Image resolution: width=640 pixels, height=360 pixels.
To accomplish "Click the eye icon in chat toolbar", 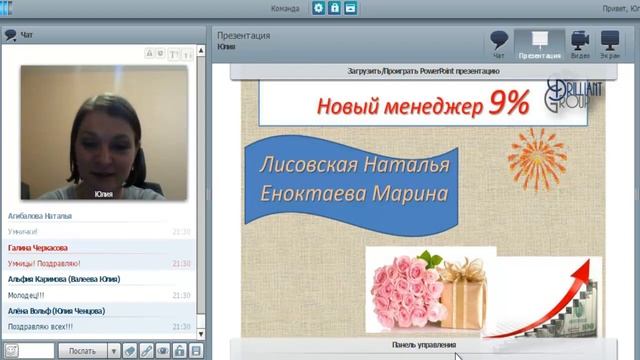I will (163, 351).
